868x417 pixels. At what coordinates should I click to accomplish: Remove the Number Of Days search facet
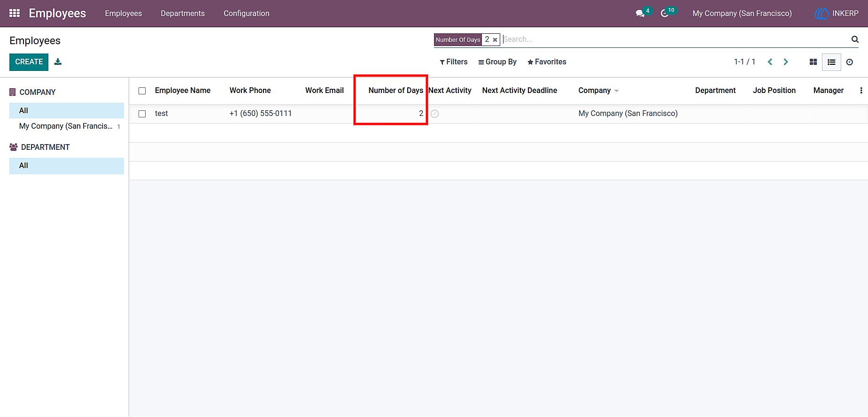click(495, 40)
